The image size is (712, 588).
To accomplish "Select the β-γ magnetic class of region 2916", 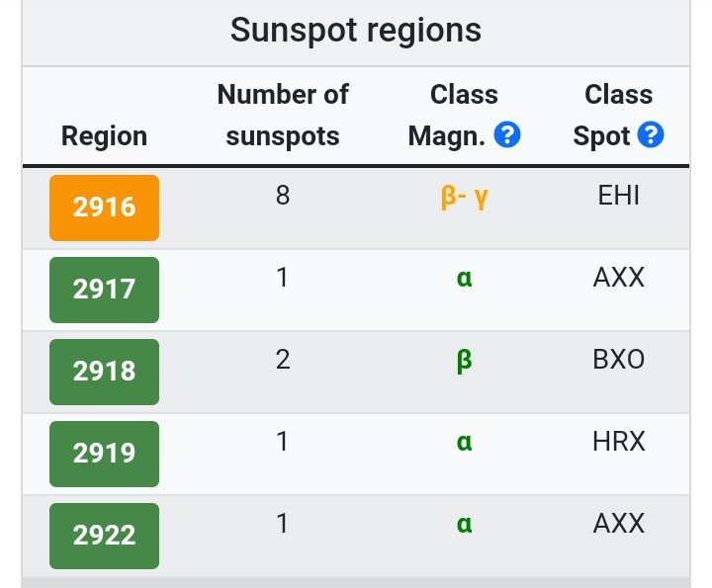I will click(x=464, y=198).
